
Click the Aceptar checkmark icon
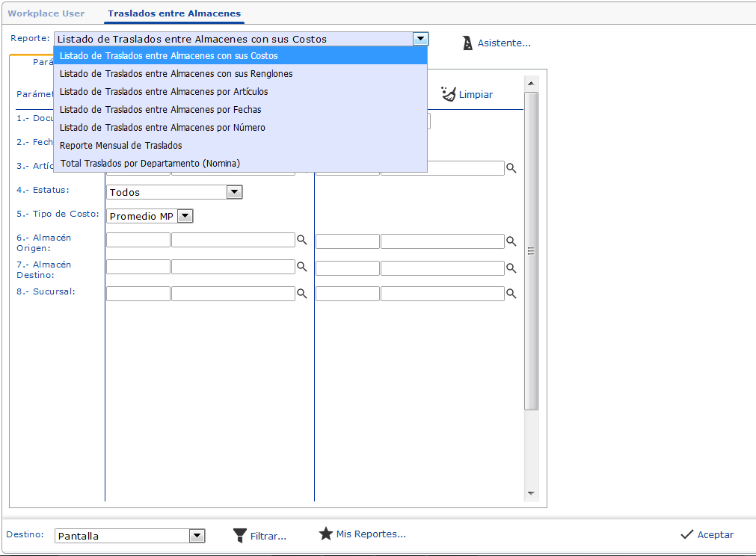click(x=686, y=534)
